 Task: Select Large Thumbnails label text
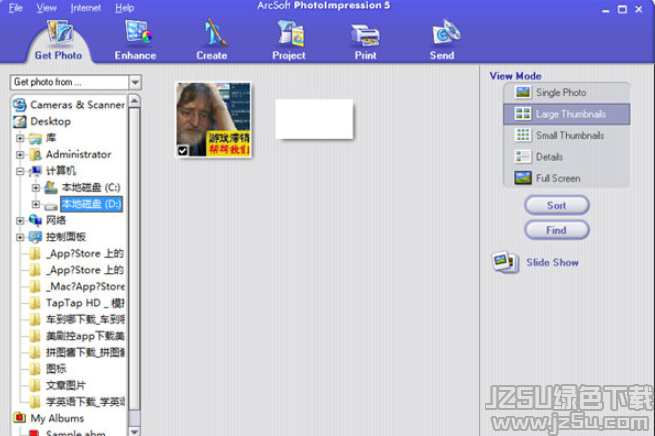(x=571, y=114)
